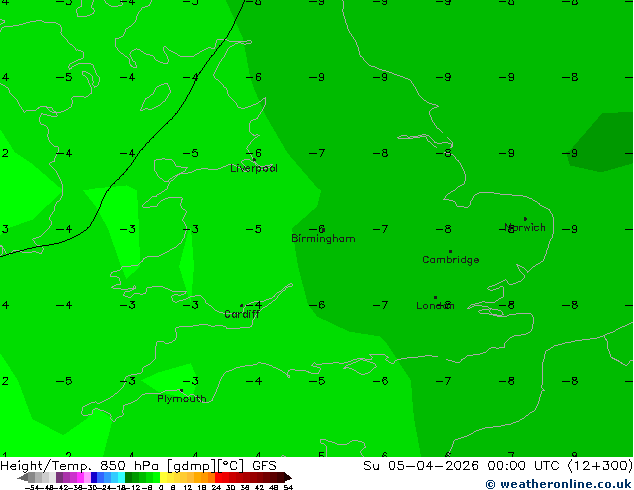Click the Plymouth city label
Screen dimensions: 634x490
[182, 399]
